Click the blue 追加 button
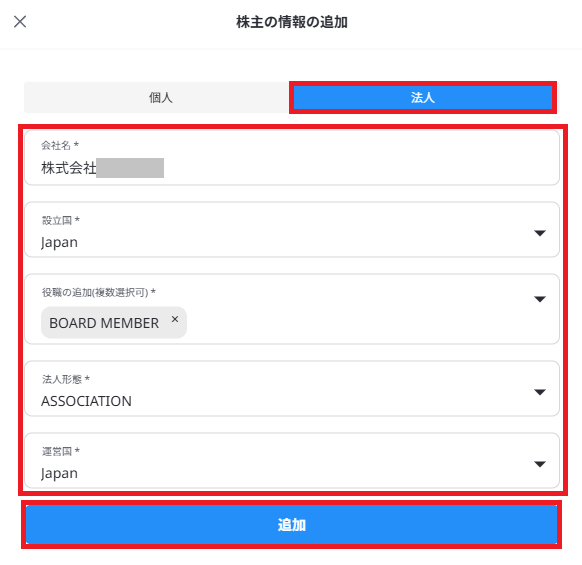Image resolution: width=582 pixels, height=565 pixels. [291, 525]
